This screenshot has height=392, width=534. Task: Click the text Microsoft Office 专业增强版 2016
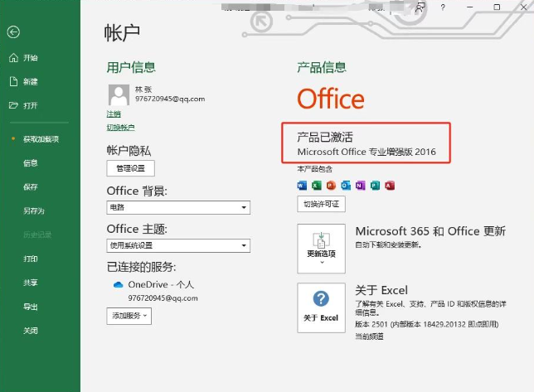coord(367,152)
